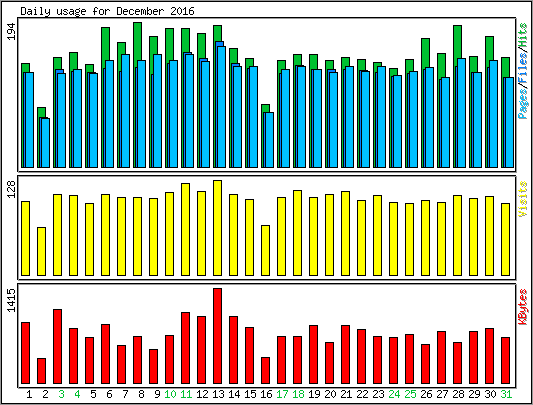
Task: Click the green Hits bar top for day 28
Action: [x=458, y=42]
